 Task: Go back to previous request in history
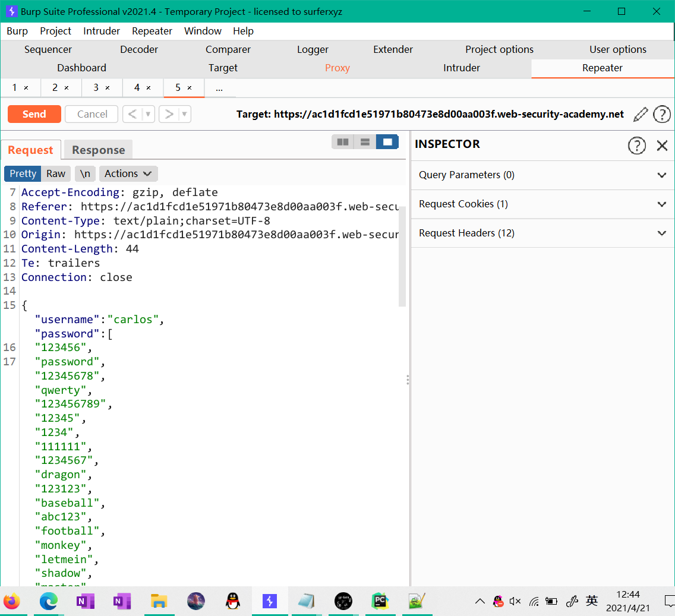133,114
